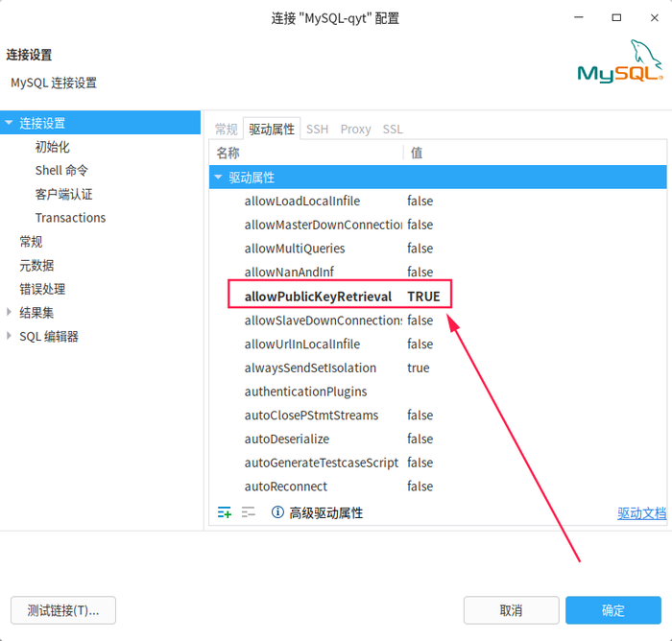Switch to the 常规 tab
Screen dimensions: 672x641
(226, 129)
